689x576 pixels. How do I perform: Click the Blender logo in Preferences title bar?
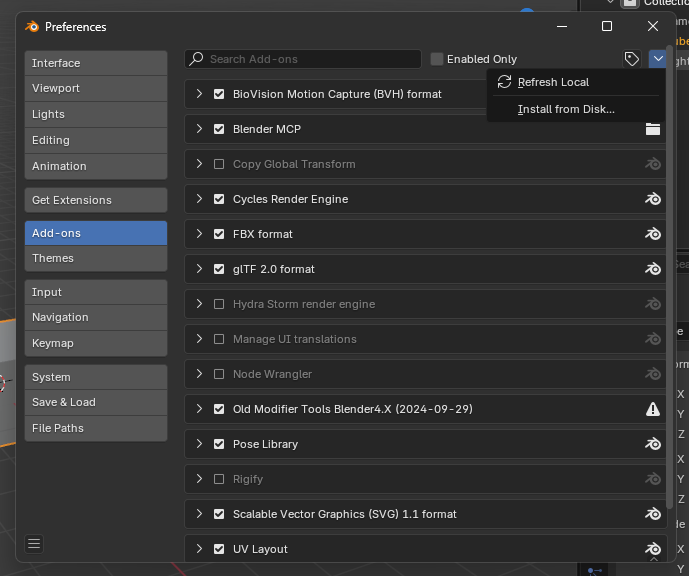tap(32, 27)
